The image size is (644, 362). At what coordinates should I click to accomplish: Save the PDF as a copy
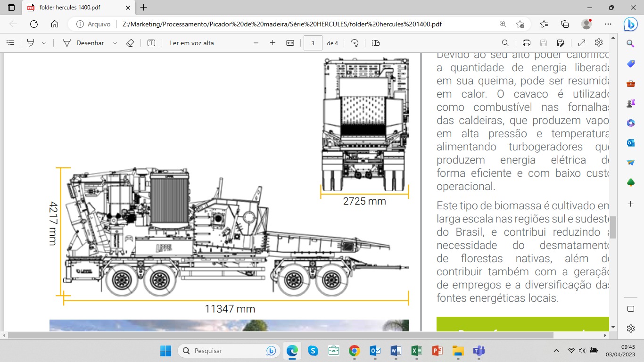[561, 43]
